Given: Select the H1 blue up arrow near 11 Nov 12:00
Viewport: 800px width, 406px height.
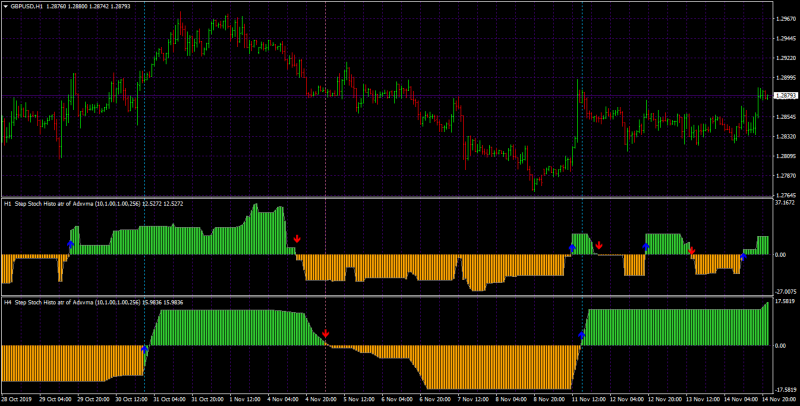Looking at the screenshot, I should pyautogui.click(x=572, y=248).
